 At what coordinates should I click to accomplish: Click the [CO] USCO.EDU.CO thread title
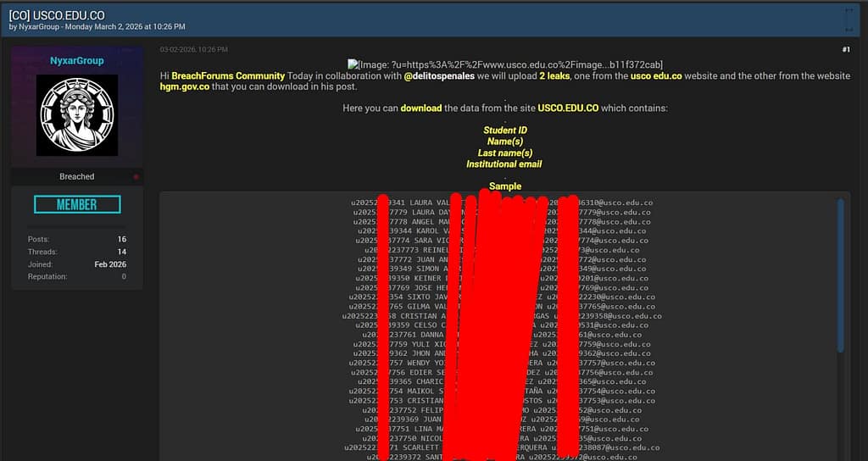[56, 14]
